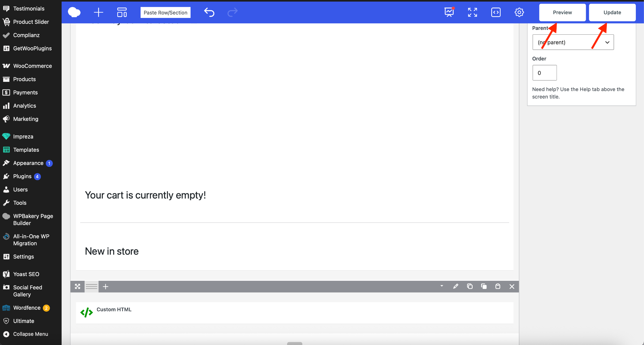Click the 'Your cart is currently empty!' text
The width and height of the screenshot is (644, 345).
click(145, 195)
